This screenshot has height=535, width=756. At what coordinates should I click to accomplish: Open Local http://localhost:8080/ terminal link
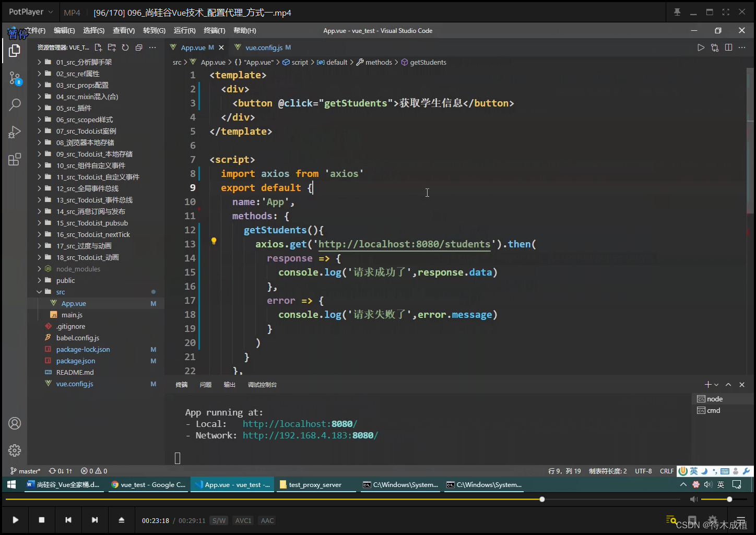click(x=300, y=424)
